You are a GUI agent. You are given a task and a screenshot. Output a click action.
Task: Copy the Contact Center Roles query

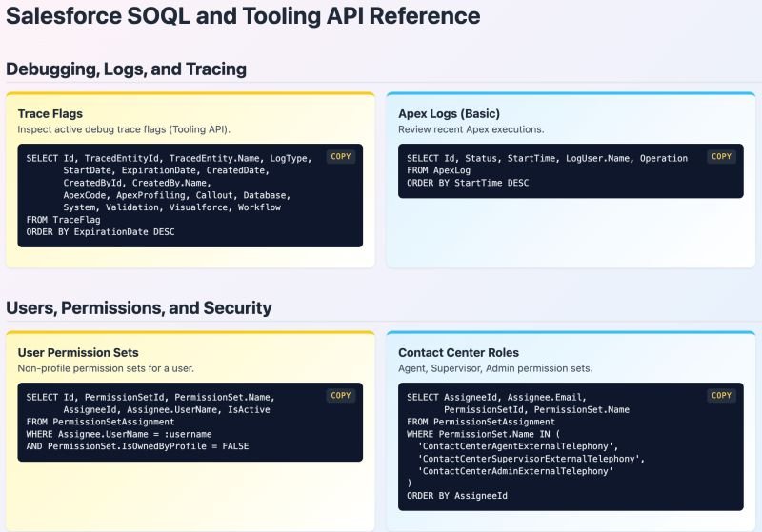tap(721, 396)
